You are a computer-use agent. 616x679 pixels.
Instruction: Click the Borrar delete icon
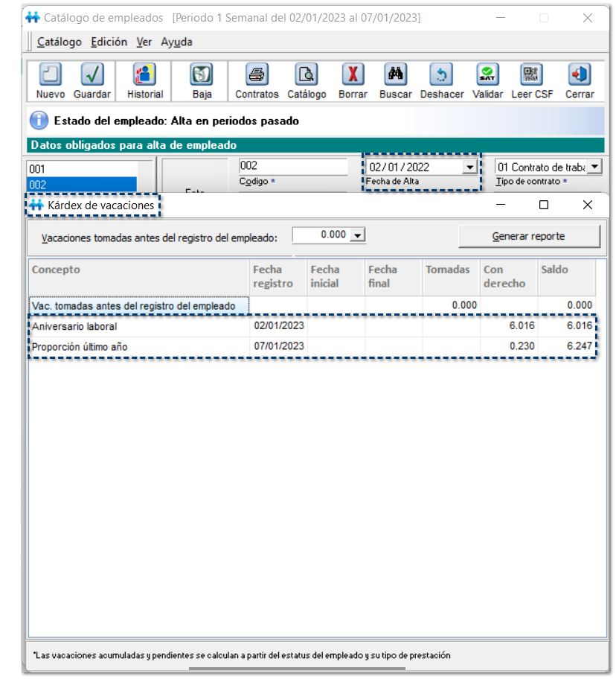tap(353, 75)
